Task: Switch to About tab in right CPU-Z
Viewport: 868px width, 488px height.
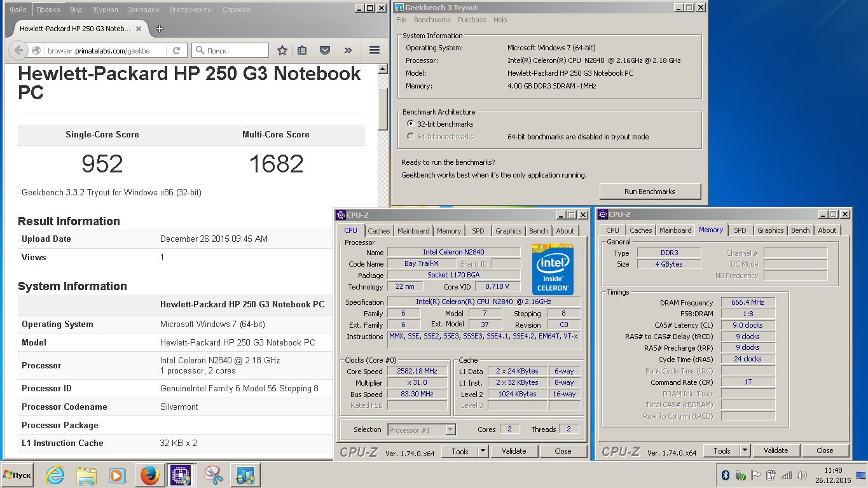Action: tap(827, 230)
